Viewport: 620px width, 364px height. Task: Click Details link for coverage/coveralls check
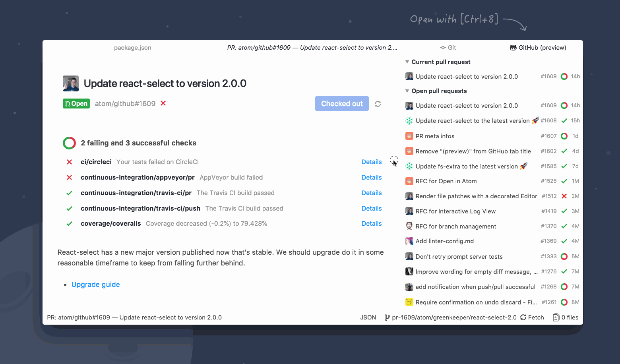tap(371, 223)
